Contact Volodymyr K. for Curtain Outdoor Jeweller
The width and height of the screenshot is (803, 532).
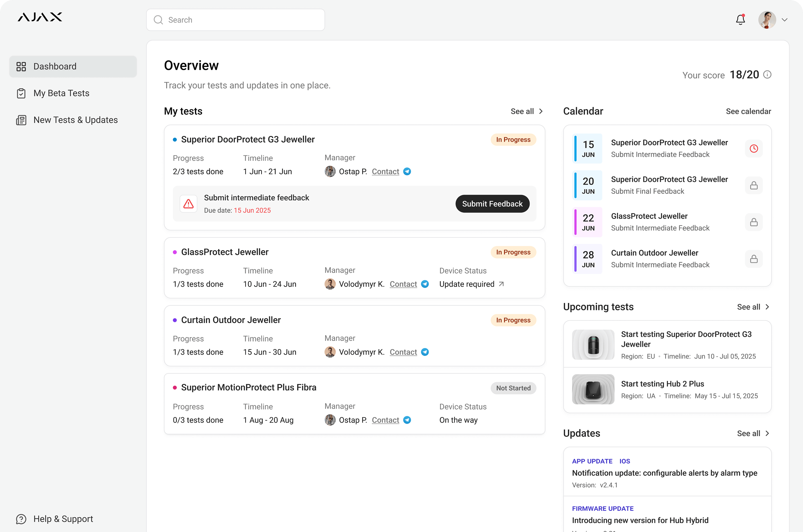pos(403,352)
